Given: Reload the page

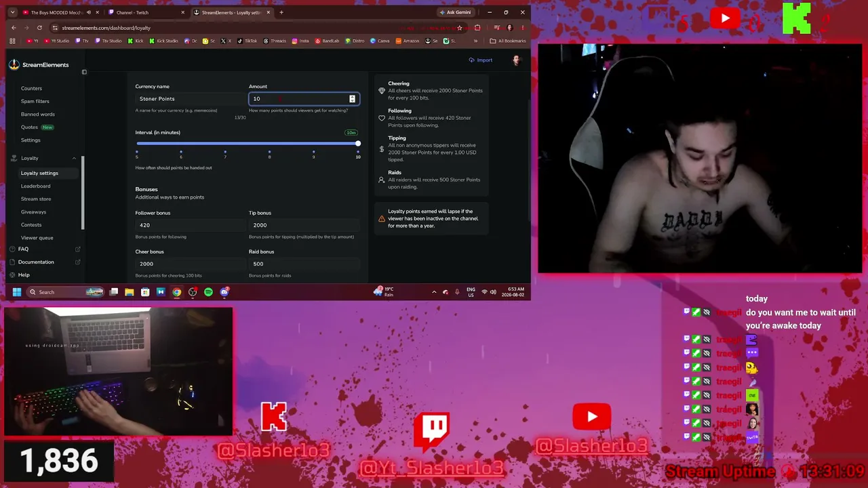Looking at the screenshot, I should pyautogui.click(x=39, y=28).
